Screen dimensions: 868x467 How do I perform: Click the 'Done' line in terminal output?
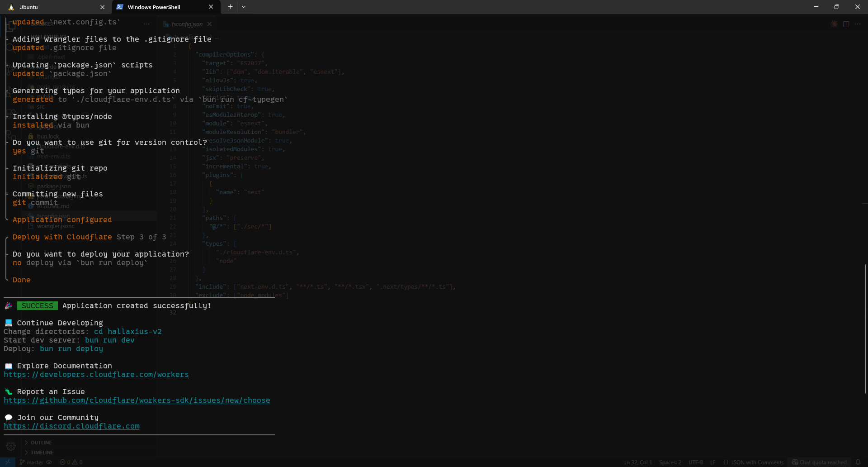click(x=22, y=280)
